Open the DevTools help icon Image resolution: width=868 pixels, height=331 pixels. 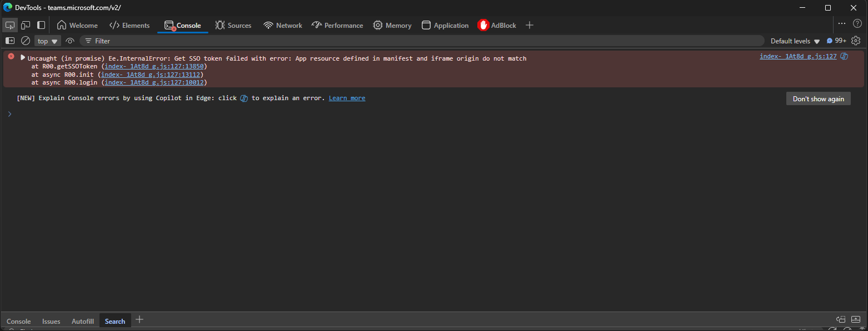pos(857,23)
